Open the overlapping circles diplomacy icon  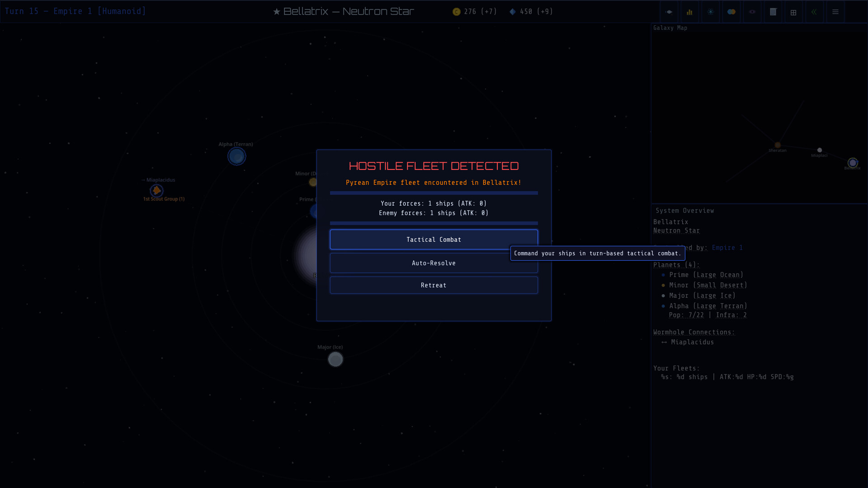click(x=731, y=12)
